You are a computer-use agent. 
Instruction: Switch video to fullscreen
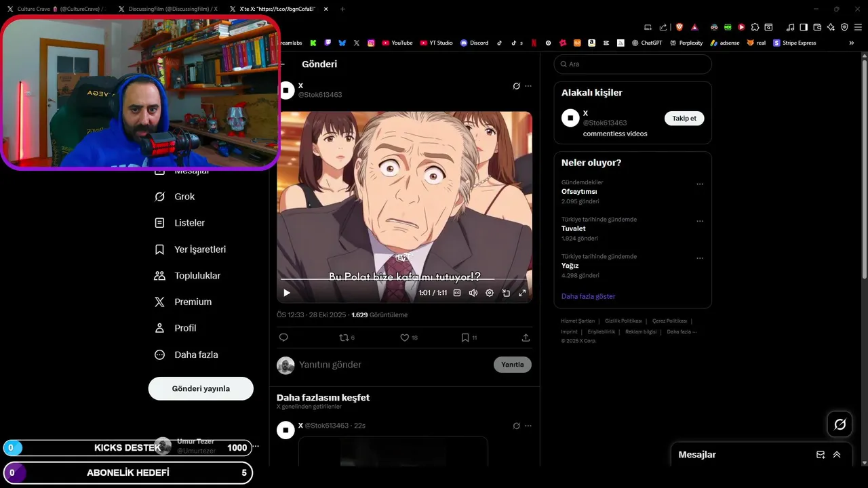pos(522,293)
